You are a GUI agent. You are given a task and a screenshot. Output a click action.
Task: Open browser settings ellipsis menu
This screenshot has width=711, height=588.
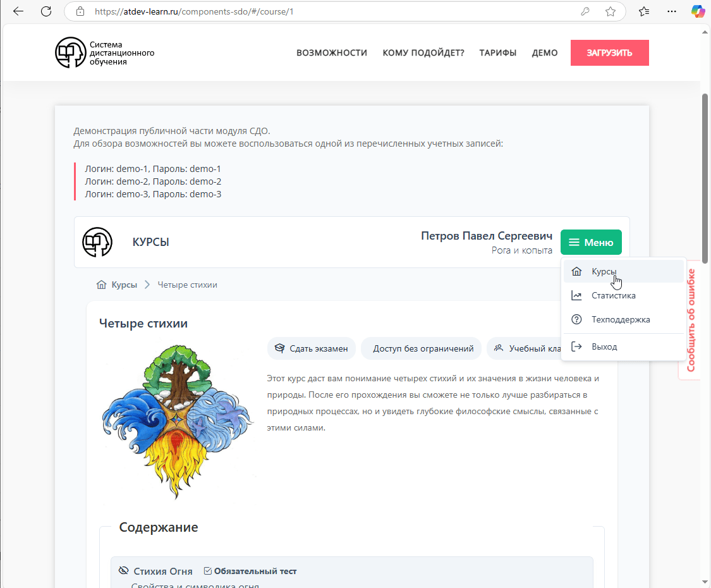[672, 11]
